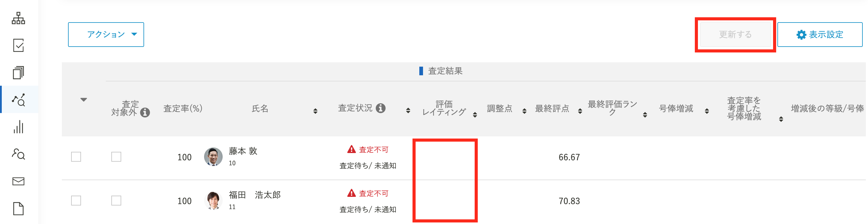
Task: Click info icon beside 査定対象外 header
Action: [145, 112]
